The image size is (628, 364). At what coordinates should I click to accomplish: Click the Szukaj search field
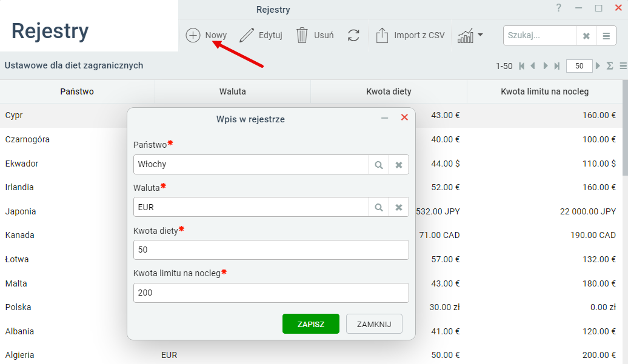539,36
